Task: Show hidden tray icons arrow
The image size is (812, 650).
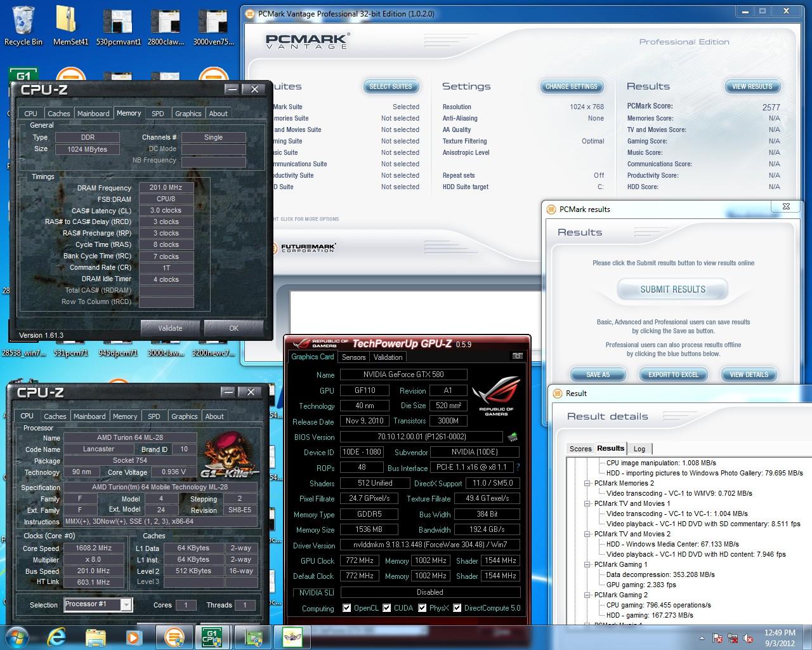Action: tap(702, 638)
